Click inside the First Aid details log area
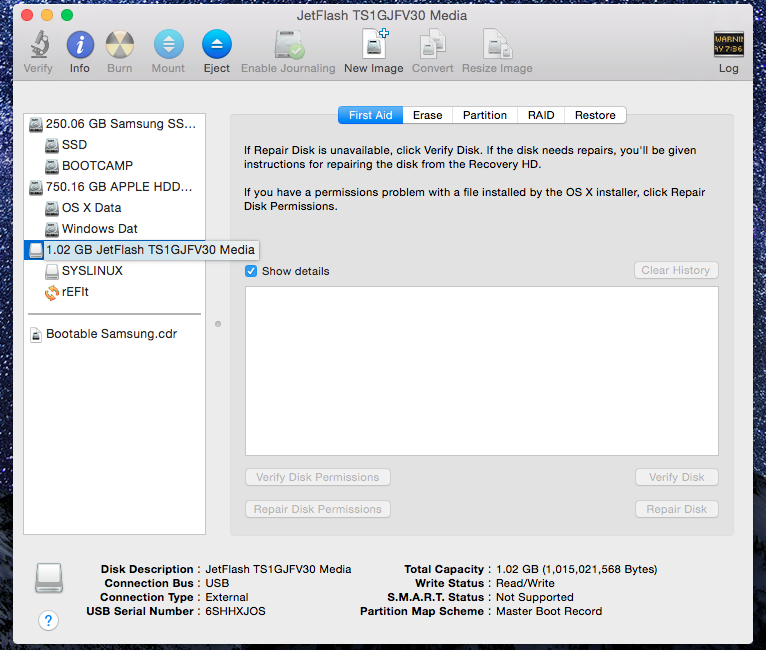Screen dimensions: 766x650 [482, 371]
